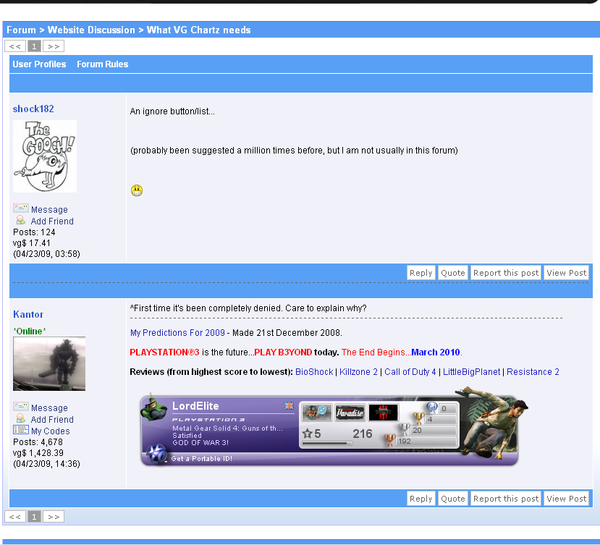Go to next page using top >> button

pyautogui.click(x=54, y=46)
